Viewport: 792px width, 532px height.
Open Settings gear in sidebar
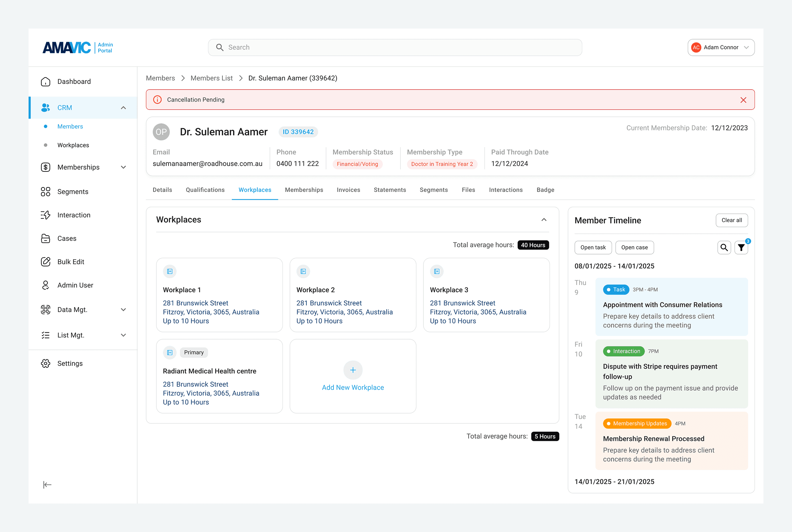tap(46, 363)
